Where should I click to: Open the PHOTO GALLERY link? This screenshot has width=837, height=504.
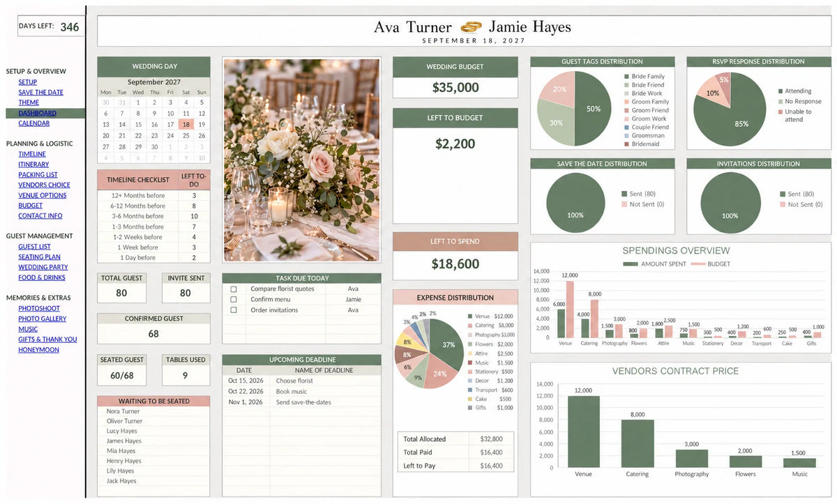tap(43, 319)
